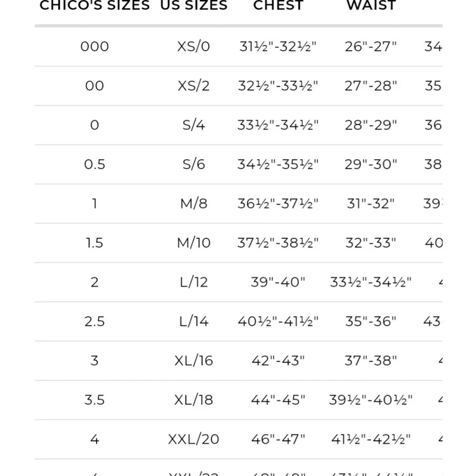Viewport: 476px width, 476px height.
Task: Click the L/12 US size cell
Action: tap(194, 282)
